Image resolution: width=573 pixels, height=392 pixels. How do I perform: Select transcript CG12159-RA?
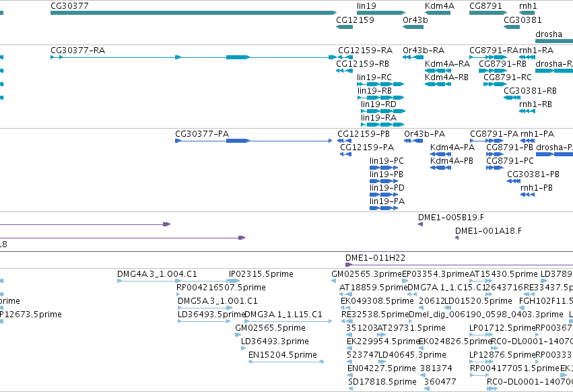345,57
